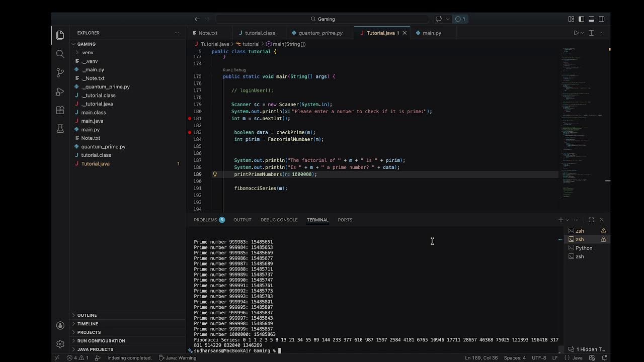Open the Search view icon
The height and width of the screenshot is (362, 644).
click(x=60, y=54)
